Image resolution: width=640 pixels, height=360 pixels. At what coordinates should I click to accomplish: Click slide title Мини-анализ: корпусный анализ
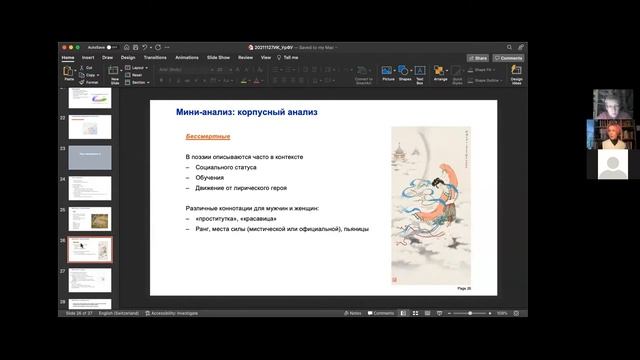pos(247,112)
